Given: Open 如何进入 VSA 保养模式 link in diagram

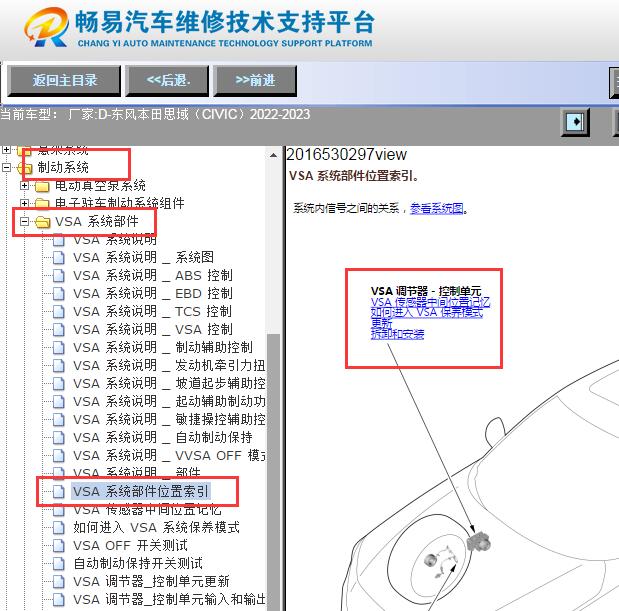Looking at the screenshot, I should pyautogui.click(x=427, y=313).
